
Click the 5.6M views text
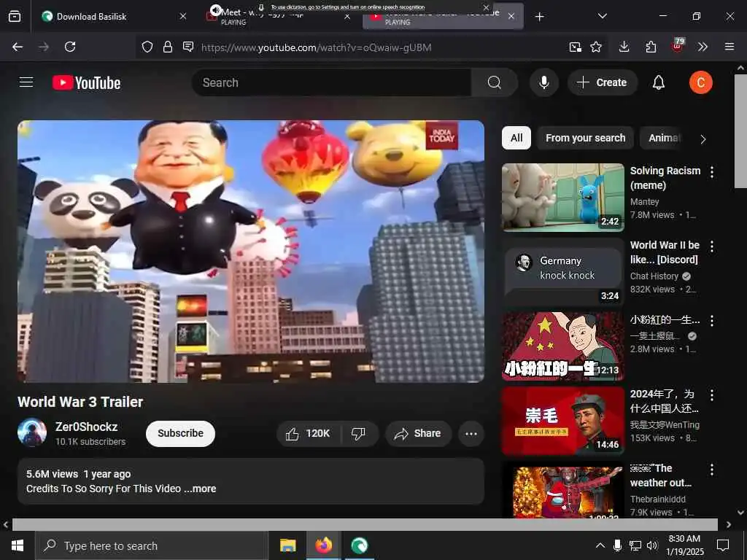pos(52,474)
